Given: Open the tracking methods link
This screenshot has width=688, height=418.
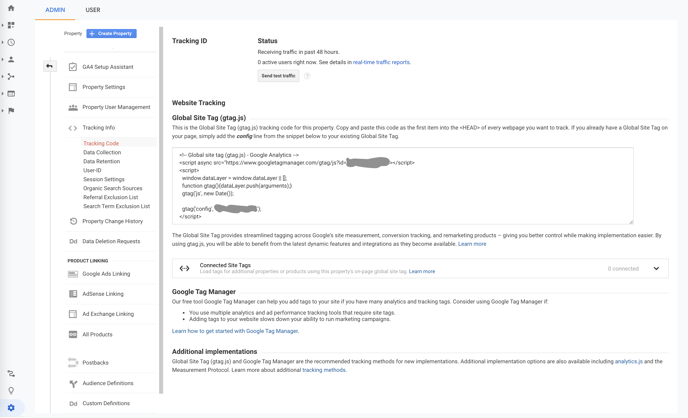Looking at the screenshot, I should pos(324,370).
